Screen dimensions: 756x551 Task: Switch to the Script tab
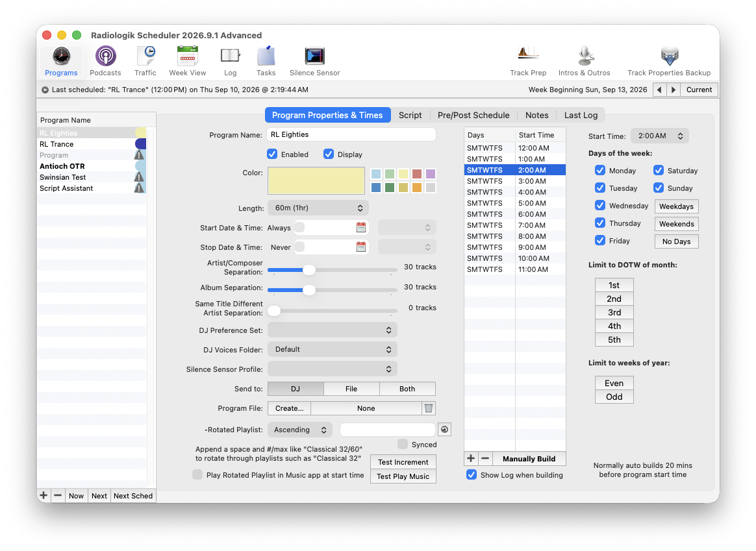[410, 115]
